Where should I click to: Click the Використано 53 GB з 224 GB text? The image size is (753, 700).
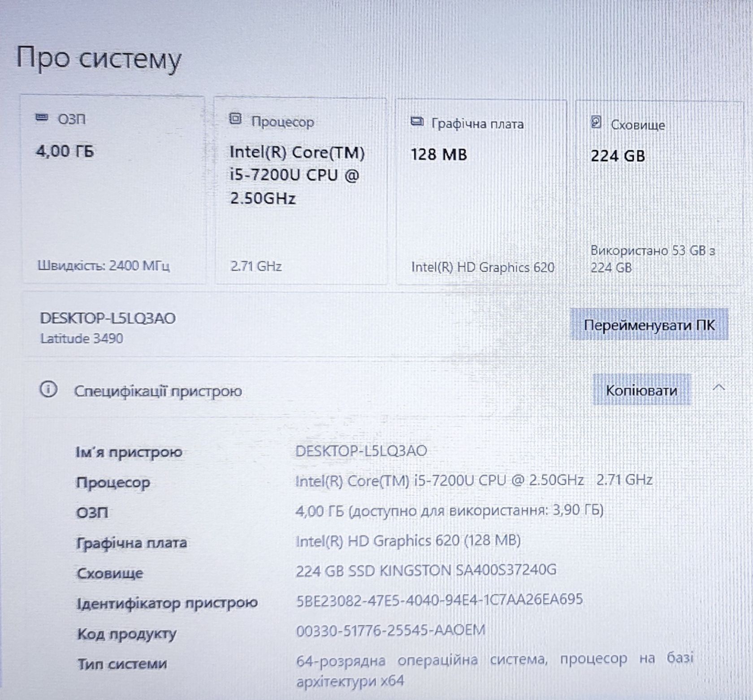(653, 259)
